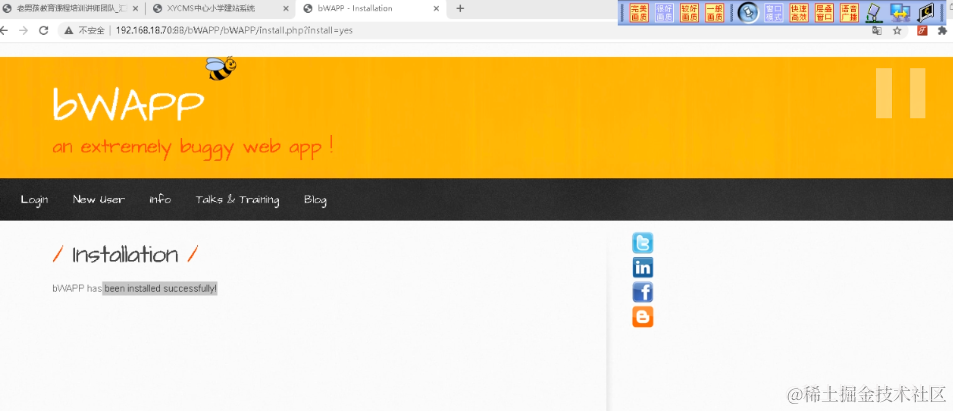Select the 很好画质 quality button
This screenshot has height=411, width=953.
(664, 12)
